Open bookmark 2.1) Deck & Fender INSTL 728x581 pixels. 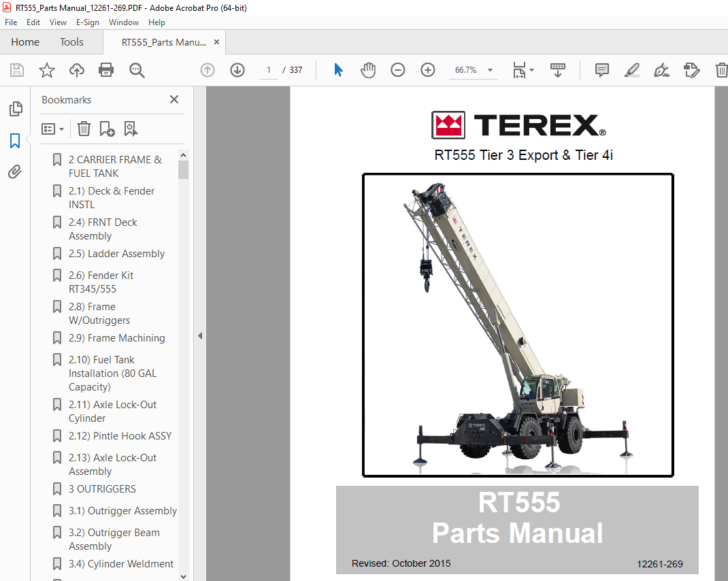pyautogui.click(x=112, y=198)
